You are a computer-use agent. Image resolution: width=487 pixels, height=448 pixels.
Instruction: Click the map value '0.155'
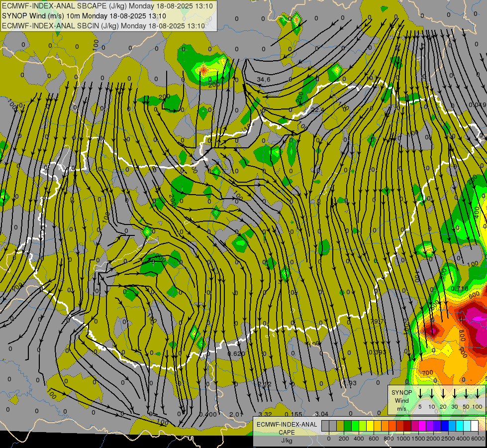click(293, 414)
